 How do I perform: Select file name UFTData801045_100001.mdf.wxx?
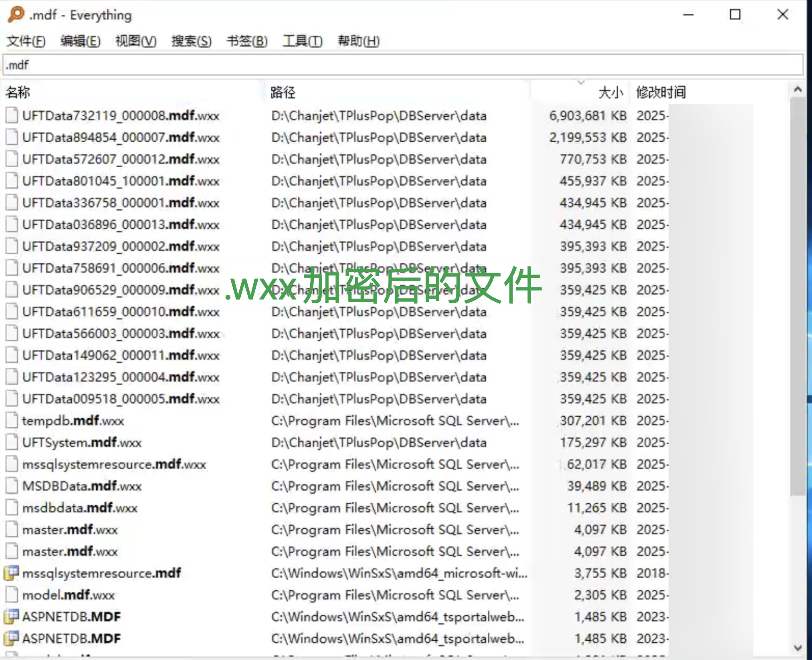pyautogui.click(x=121, y=181)
